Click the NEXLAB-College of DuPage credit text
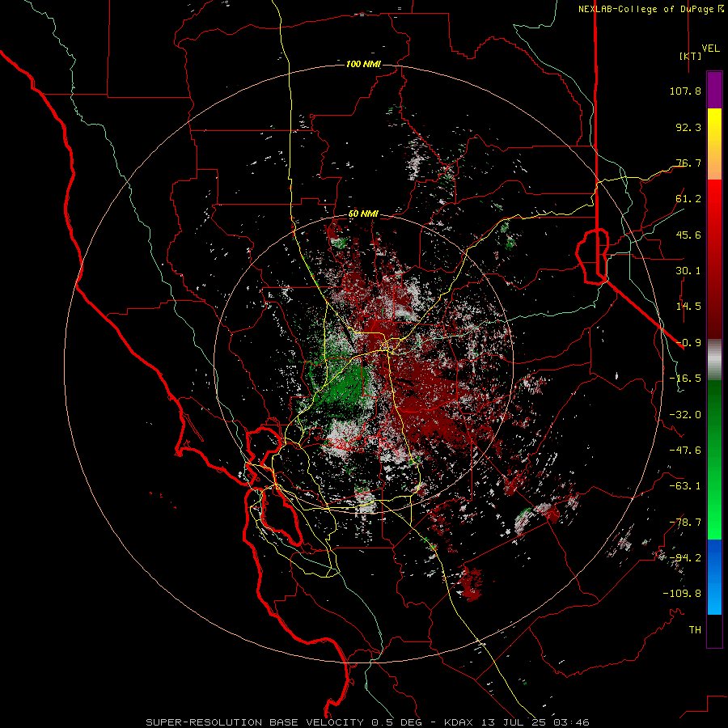The height and width of the screenshot is (728, 728). point(650,9)
